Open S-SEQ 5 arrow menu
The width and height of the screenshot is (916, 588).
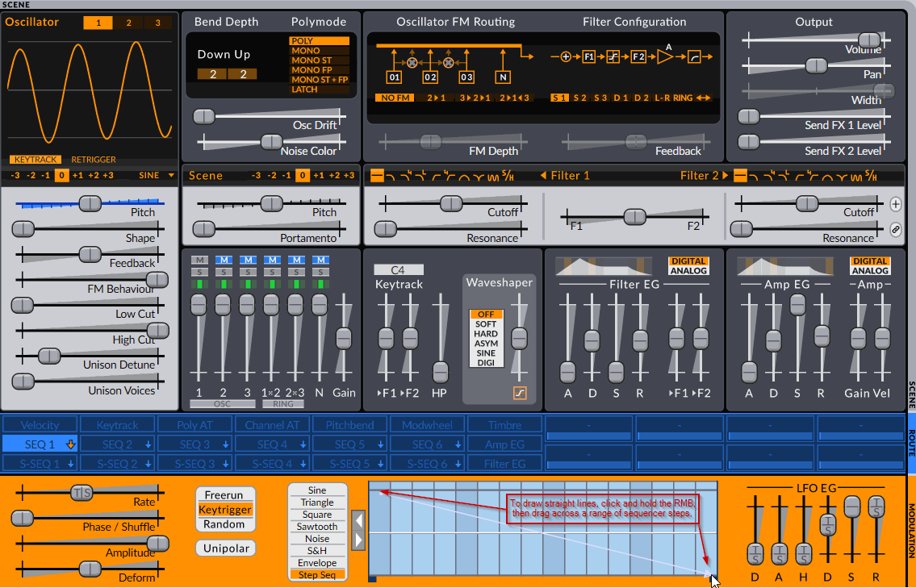[380, 465]
